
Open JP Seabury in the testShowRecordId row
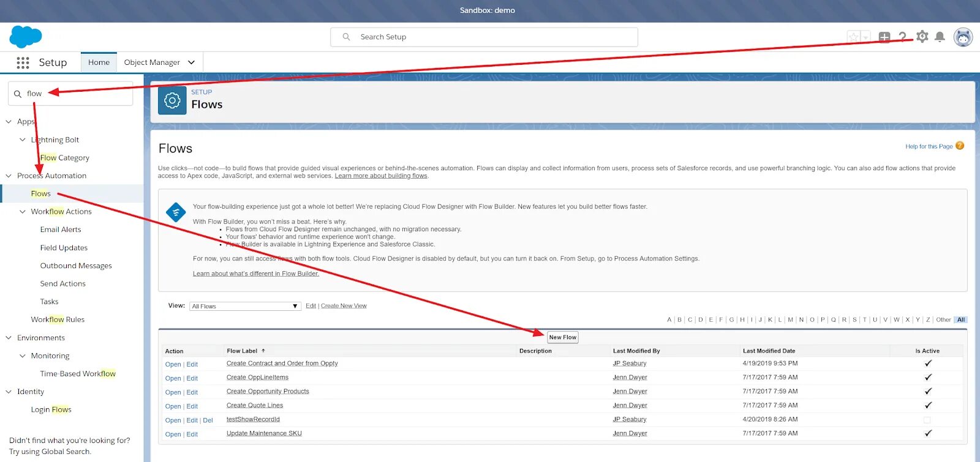(630, 419)
